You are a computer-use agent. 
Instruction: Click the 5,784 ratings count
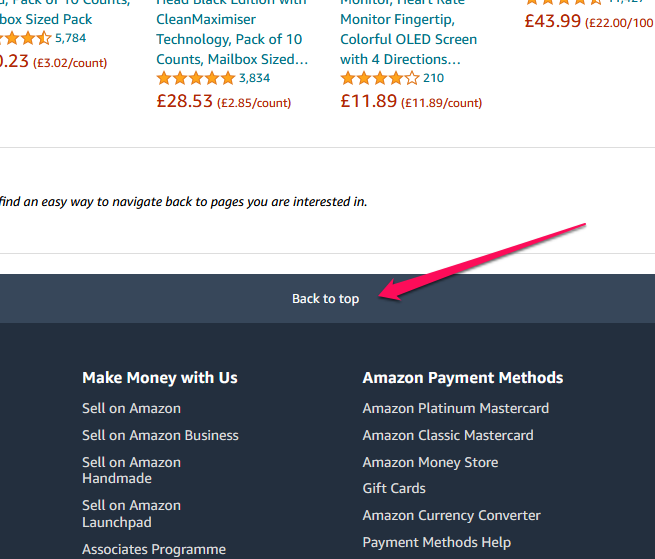coord(70,38)
